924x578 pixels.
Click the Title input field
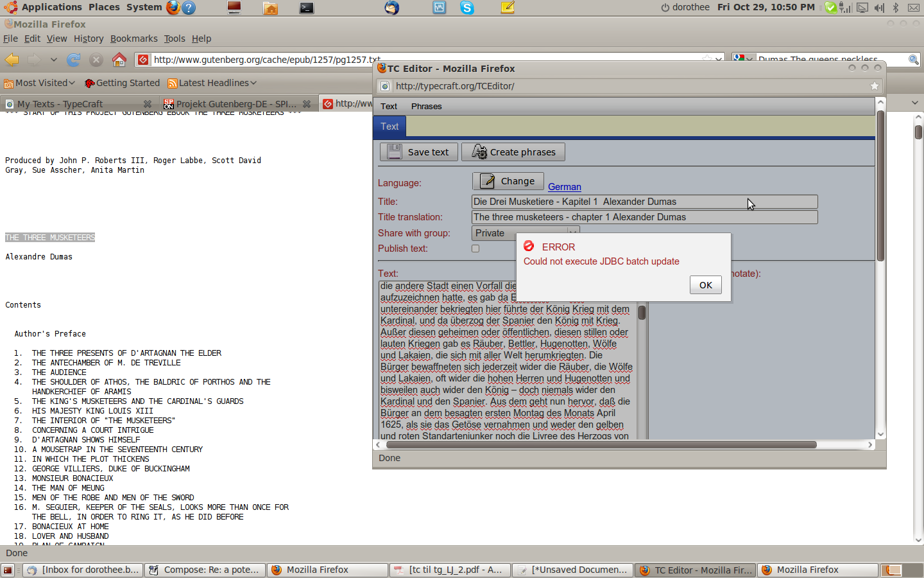click(644, 202)
